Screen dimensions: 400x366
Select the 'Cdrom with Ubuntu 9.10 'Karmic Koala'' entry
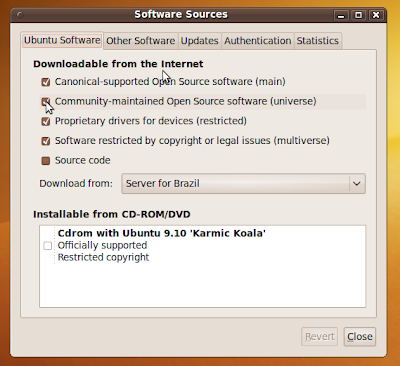[162, 233]
